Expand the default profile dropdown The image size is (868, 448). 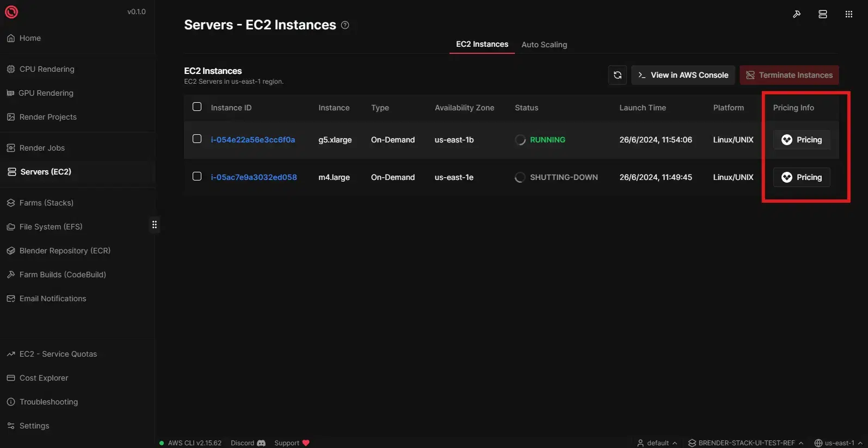[x=657, y=443]
